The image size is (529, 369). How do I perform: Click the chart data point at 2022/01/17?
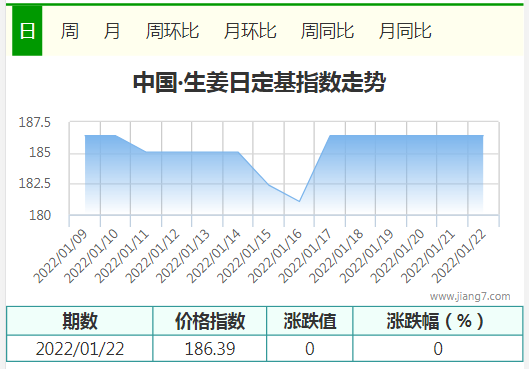[330, 136]
